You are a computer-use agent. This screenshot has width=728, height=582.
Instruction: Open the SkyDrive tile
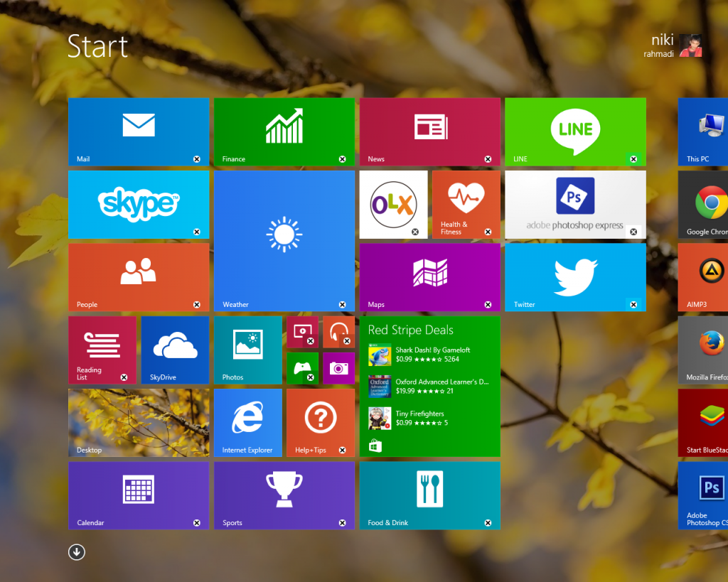pyautogui.click(x=175, y=350)
